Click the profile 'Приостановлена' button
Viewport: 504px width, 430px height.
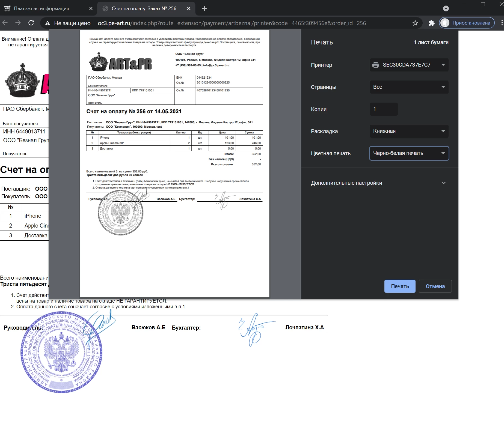467,23
